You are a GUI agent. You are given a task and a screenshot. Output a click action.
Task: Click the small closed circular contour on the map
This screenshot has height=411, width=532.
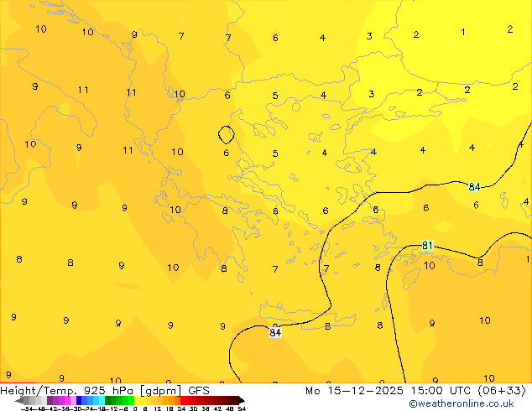tap(227, 135)
